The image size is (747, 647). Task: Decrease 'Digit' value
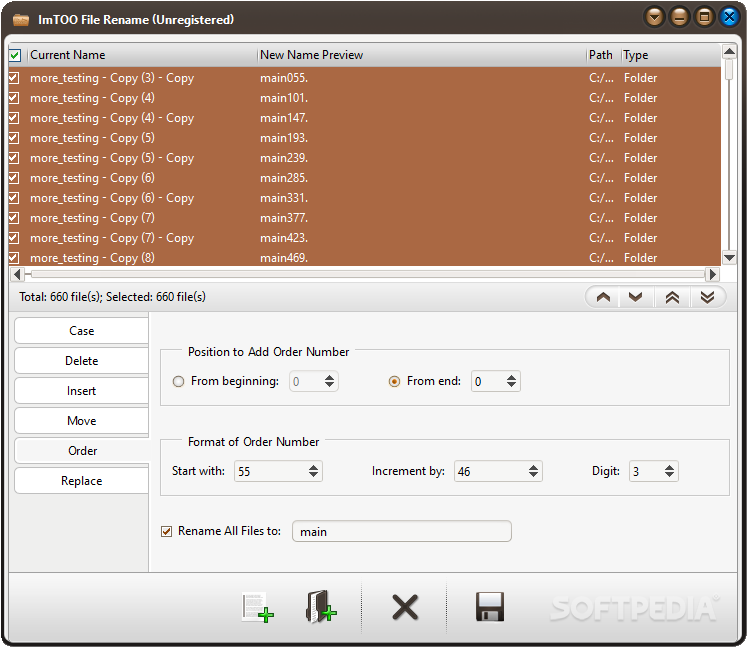(669, 475)
